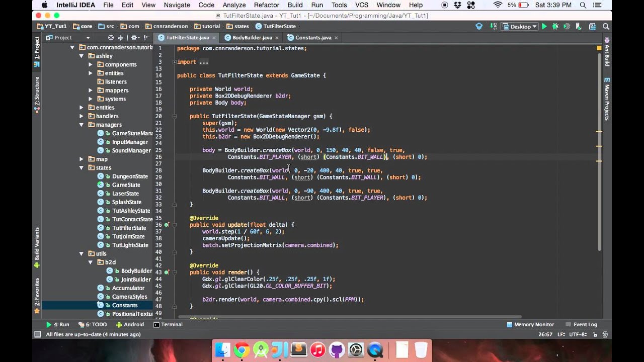
Task: Click the green Run button in toolbar
Action: click(544, 27)
